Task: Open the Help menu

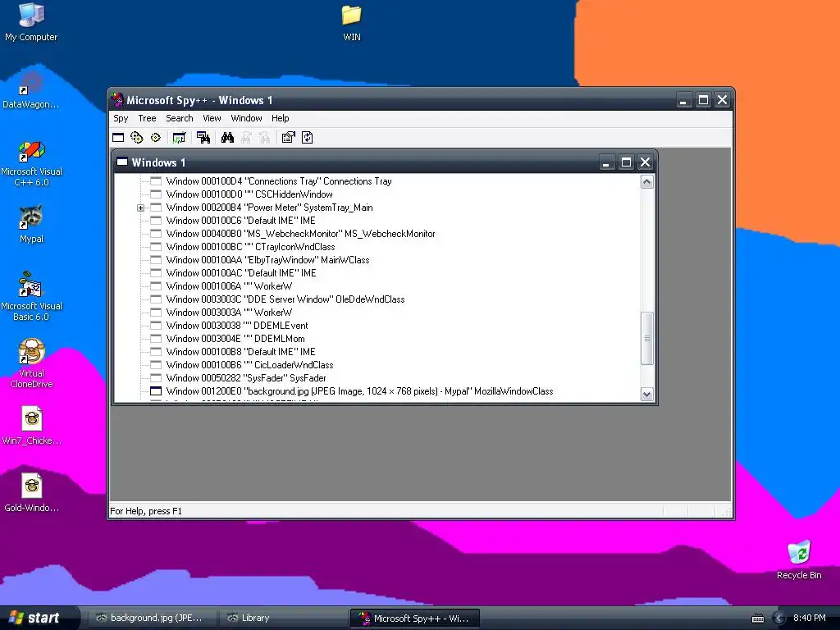Action: click(x=280, y=118)
